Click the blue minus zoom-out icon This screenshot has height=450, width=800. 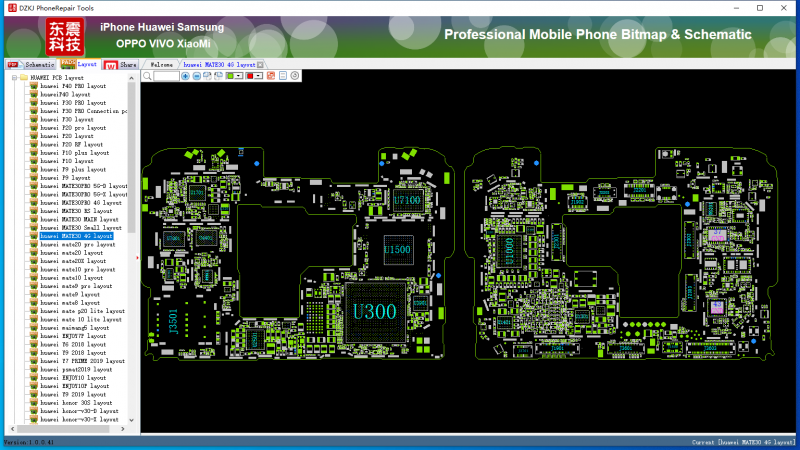[196, 76]
